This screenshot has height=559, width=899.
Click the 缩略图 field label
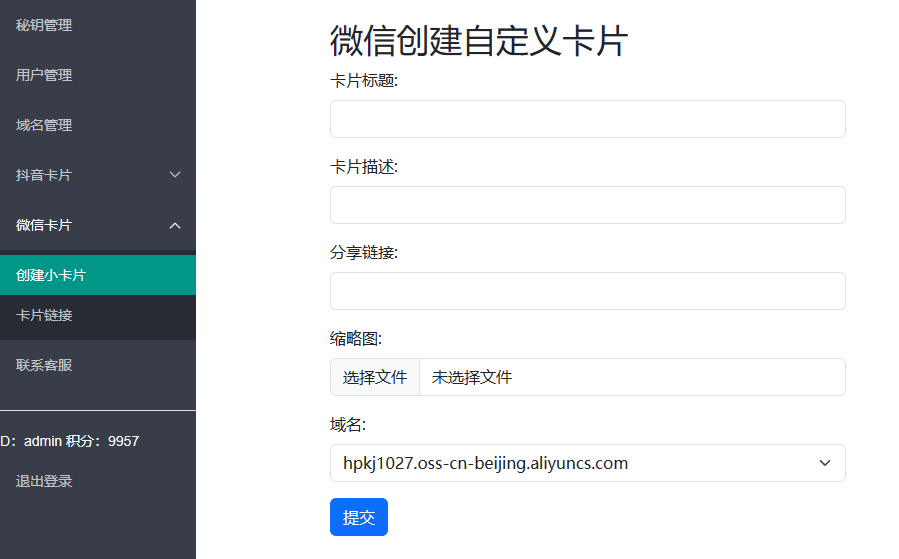356,339
